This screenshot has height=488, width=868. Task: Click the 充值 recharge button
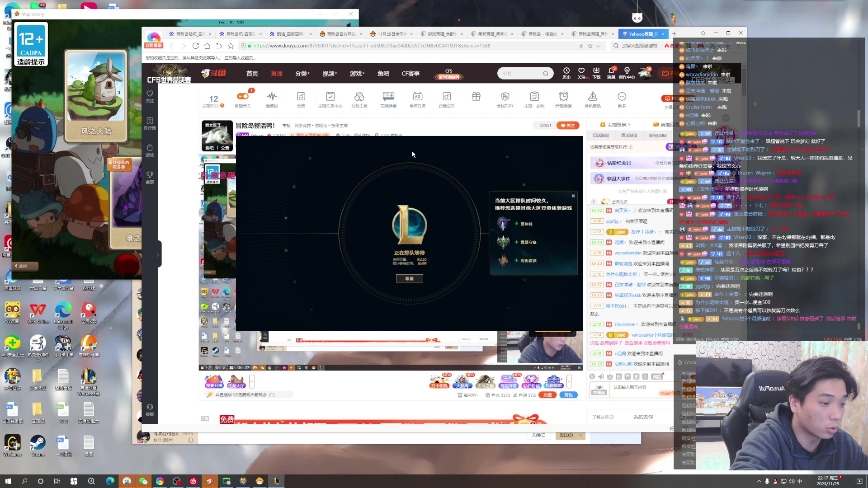click(x=547, y=395)
